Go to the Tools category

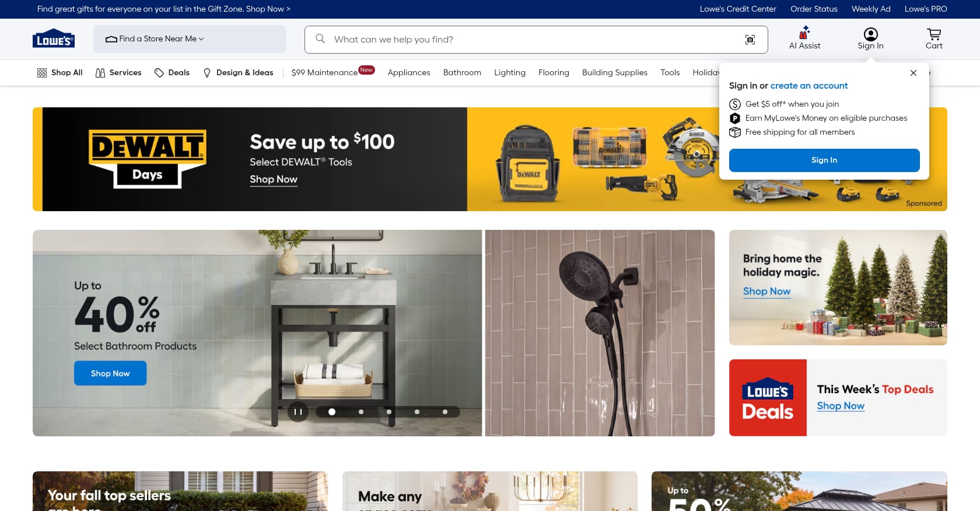[670, 73]
